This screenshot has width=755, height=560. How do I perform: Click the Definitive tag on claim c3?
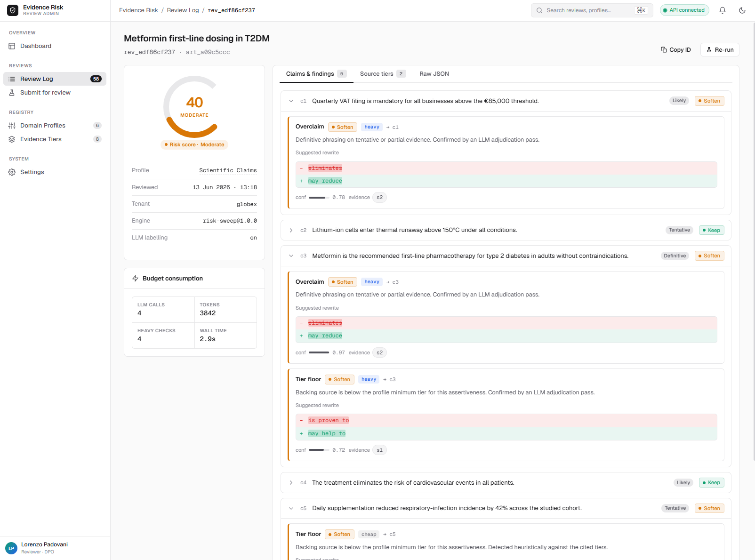(675, 256)
